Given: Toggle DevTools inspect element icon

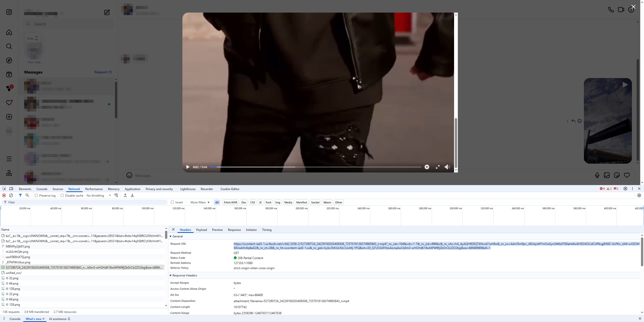Looking at the screenshot, I should (4, 189).
